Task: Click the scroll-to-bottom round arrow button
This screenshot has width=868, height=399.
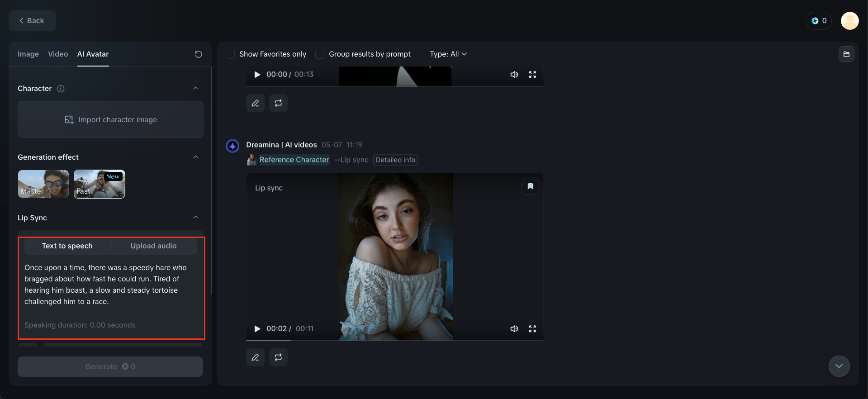Action: [839, 366]
